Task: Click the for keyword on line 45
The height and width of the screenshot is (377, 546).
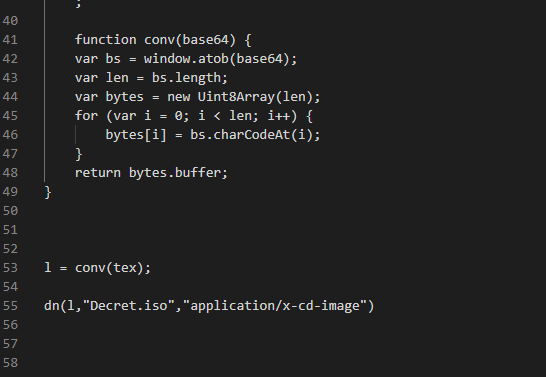Action: pos(86,116)
